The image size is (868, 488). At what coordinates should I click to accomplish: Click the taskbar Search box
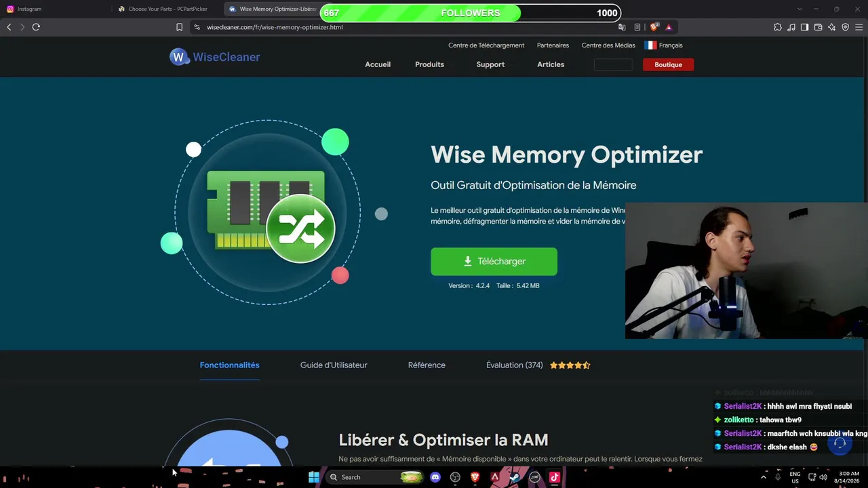point(374,477)
